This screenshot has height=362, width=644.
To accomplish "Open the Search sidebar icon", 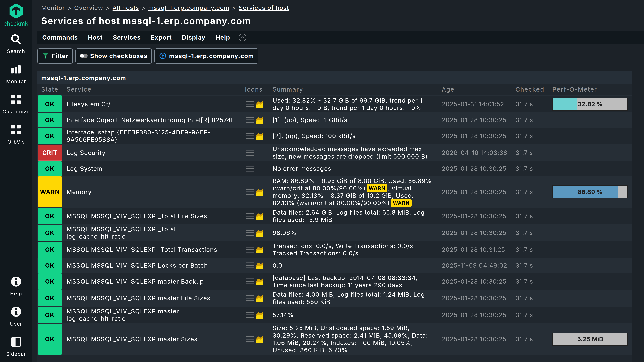I will click(x=16, y=39).
